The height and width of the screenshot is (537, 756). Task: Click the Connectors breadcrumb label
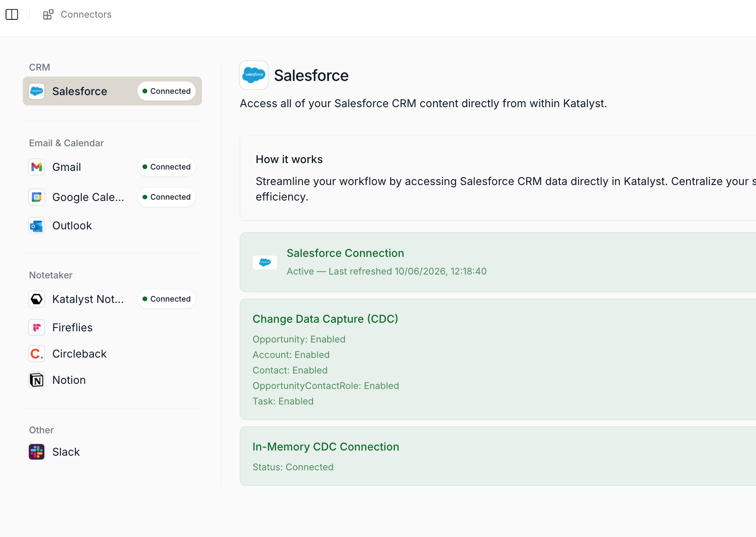(86, 15)
